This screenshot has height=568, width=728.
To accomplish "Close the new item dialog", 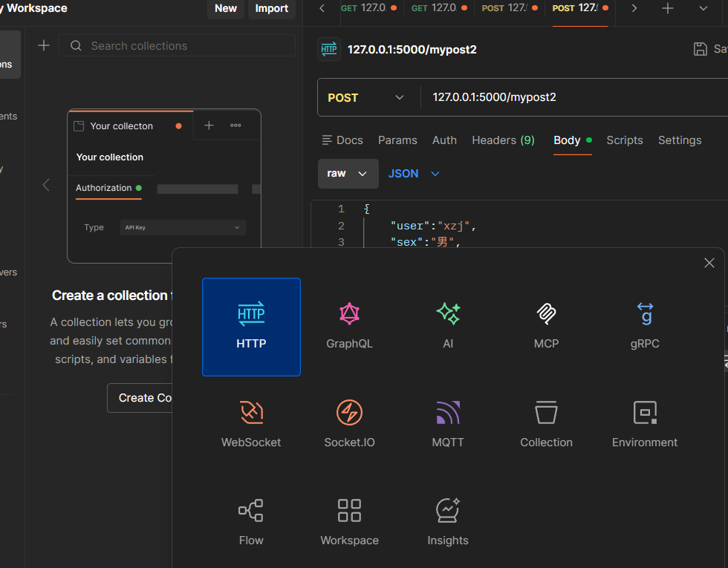I will click(709, 263).
